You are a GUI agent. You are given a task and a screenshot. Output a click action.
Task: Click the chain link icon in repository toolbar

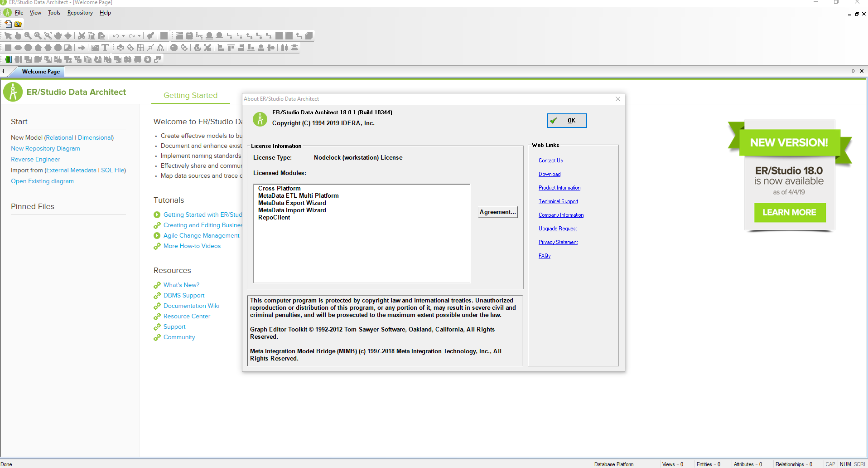[158, 59]
